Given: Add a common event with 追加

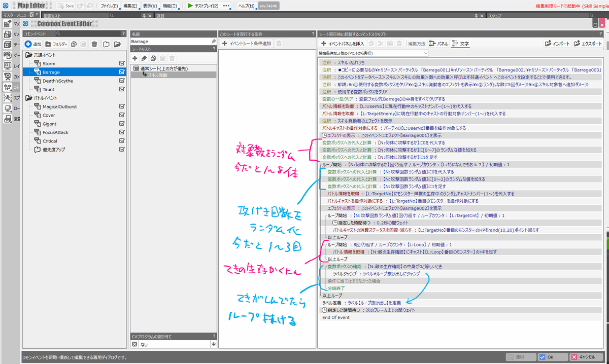Looking at the screenshot, I should (33, 44).
